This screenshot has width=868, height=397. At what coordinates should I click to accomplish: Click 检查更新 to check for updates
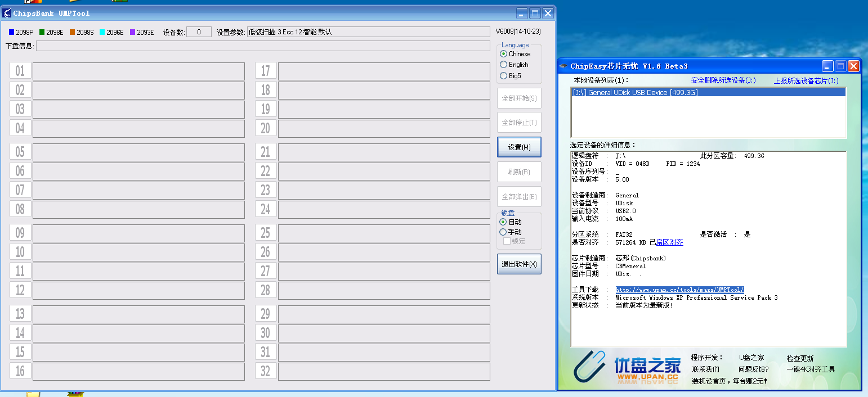click(x=802, y=358)
